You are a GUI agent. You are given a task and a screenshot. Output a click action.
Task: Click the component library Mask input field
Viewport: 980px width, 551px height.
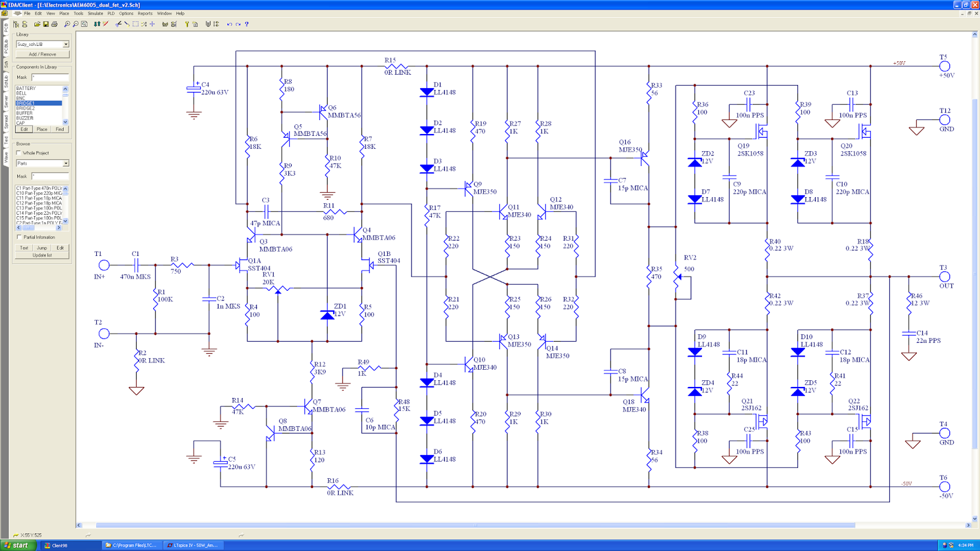pos(50,77)
